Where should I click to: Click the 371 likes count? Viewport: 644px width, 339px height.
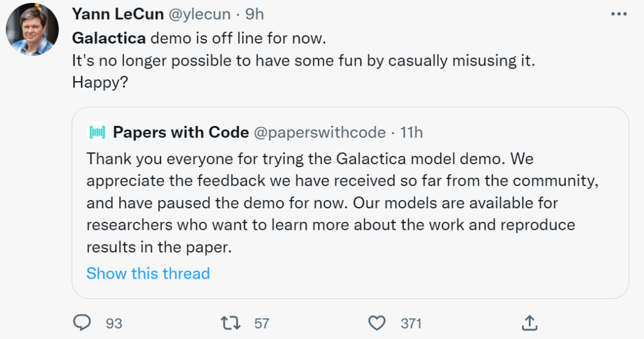pos(411,323)
